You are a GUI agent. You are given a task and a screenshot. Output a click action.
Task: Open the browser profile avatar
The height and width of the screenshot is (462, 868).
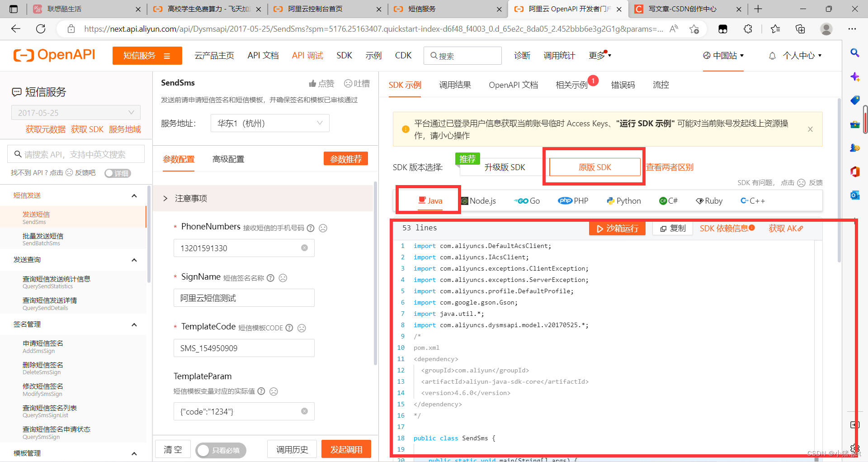point(826,29)
